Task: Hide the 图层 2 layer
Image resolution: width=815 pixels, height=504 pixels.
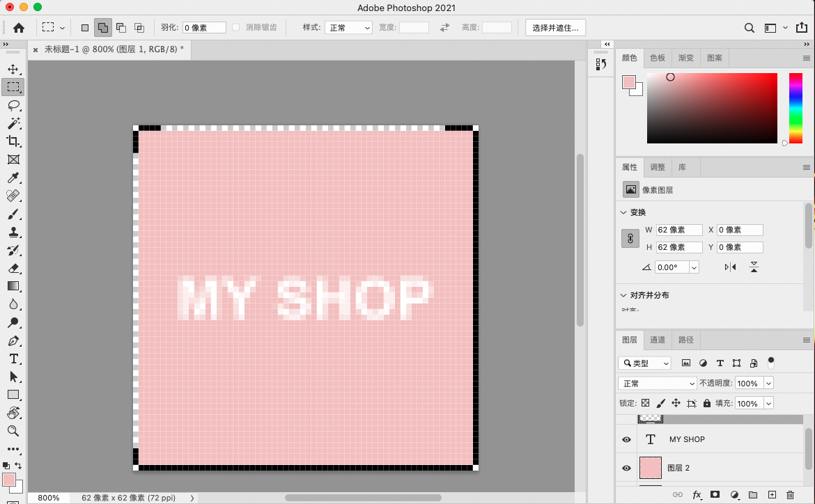Action: click(626, 468)
